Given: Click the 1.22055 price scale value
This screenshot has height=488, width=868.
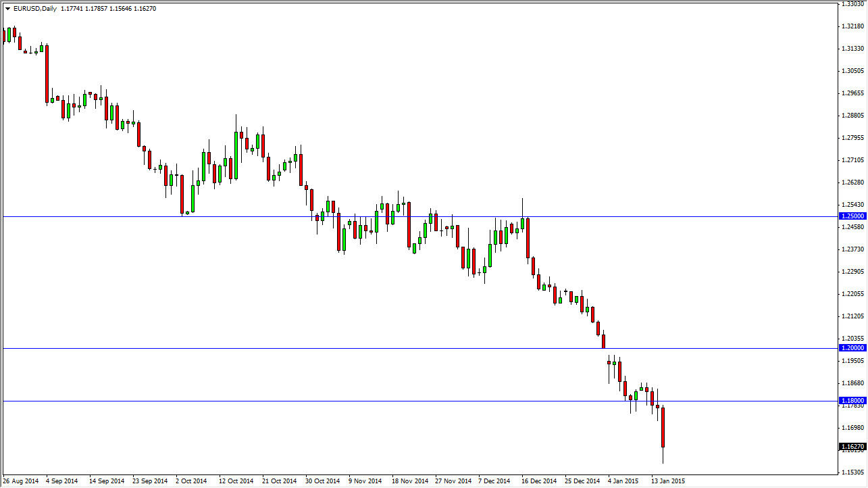Looking at the screenshot, I should click(854, 294).
